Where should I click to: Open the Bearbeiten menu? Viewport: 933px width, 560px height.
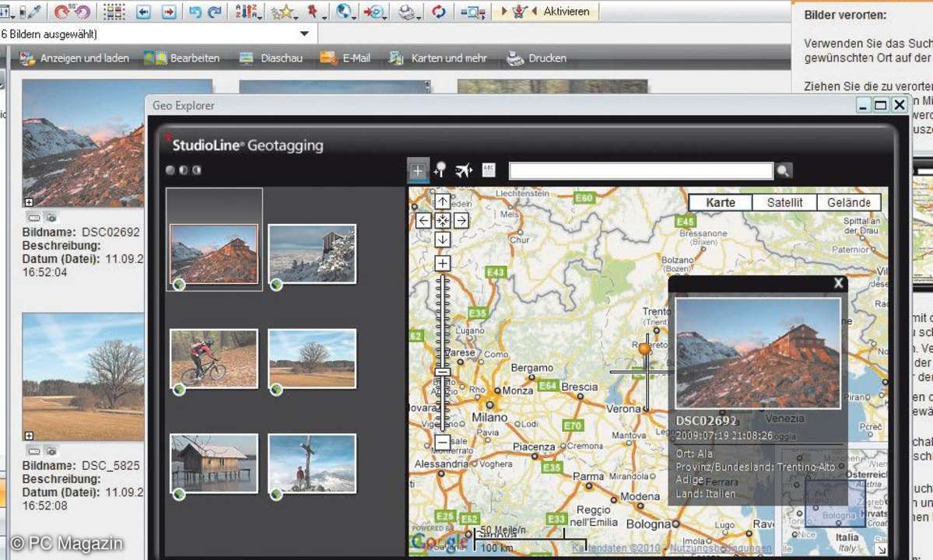181,58
